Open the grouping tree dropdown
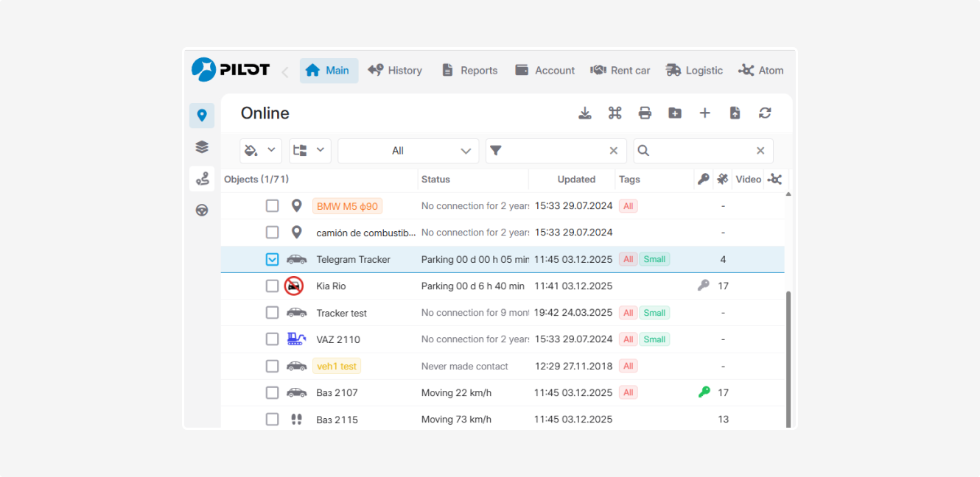This screenshot has width=980, height=477. (310, 150)
